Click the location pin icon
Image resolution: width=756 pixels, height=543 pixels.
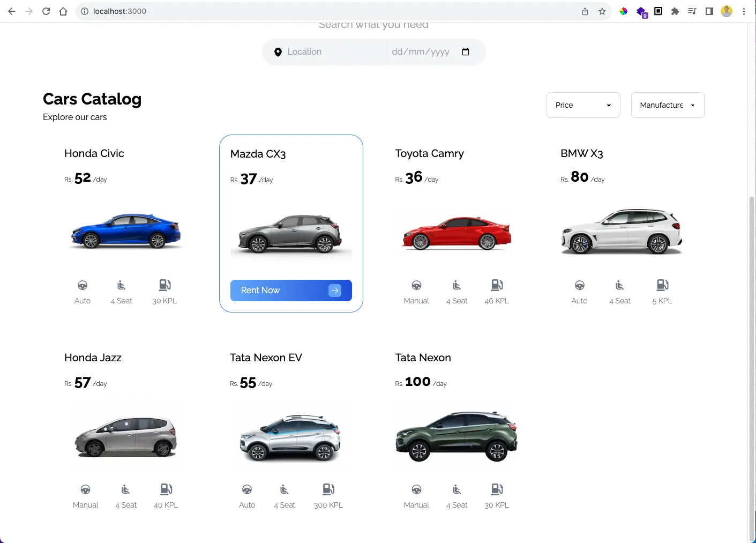tap(278, 52)
